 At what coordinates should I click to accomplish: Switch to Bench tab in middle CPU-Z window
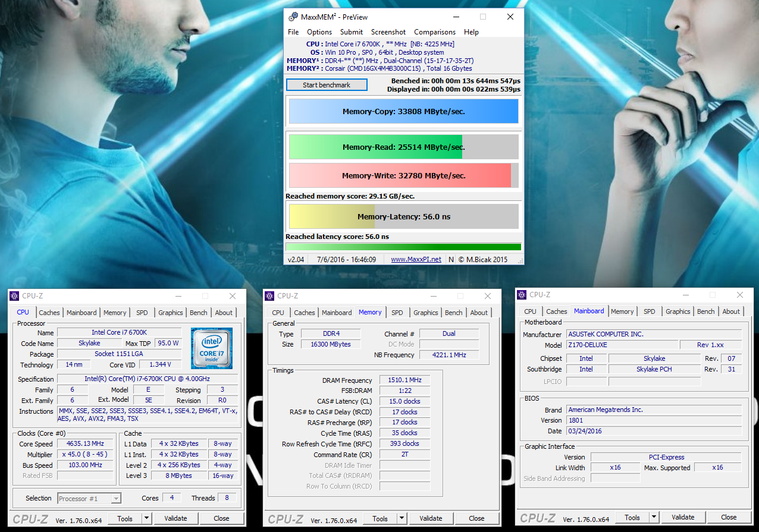(454, 313)
